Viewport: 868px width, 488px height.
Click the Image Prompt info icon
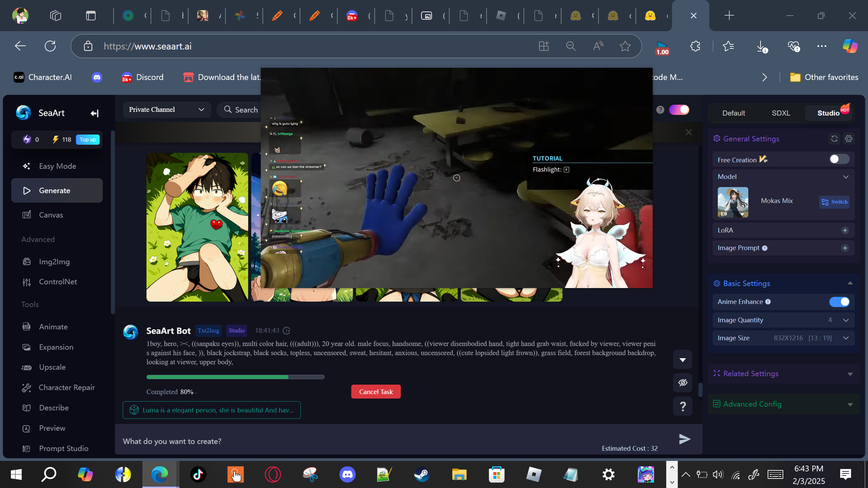765,248
